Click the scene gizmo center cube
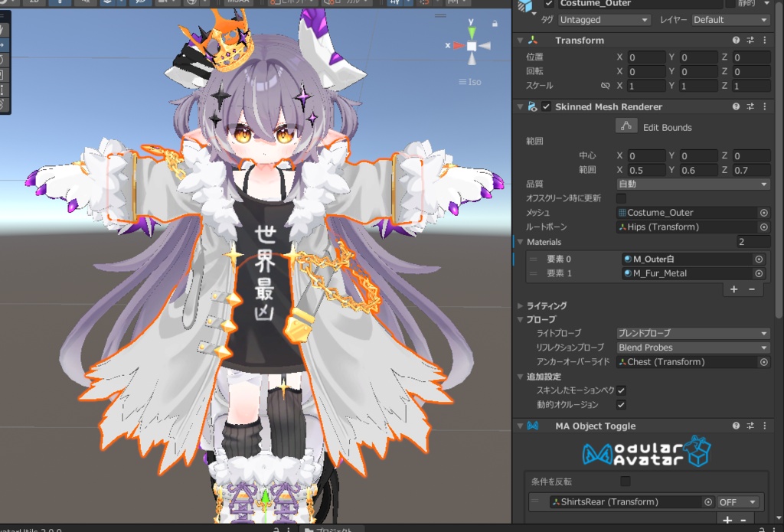784x532 pixels. click(x=472, y=46)
